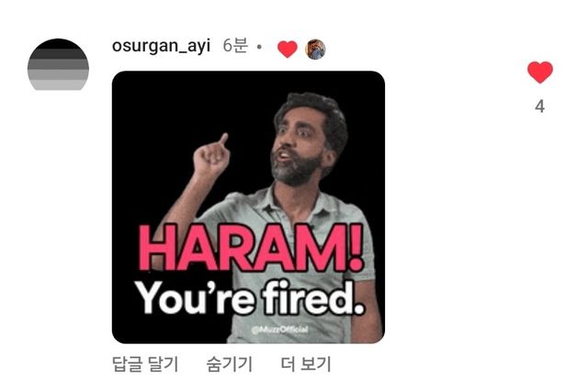This screenshot has height=390, width=588.
Task: View the list of 4 likes
Action: (x=539, y=106)
